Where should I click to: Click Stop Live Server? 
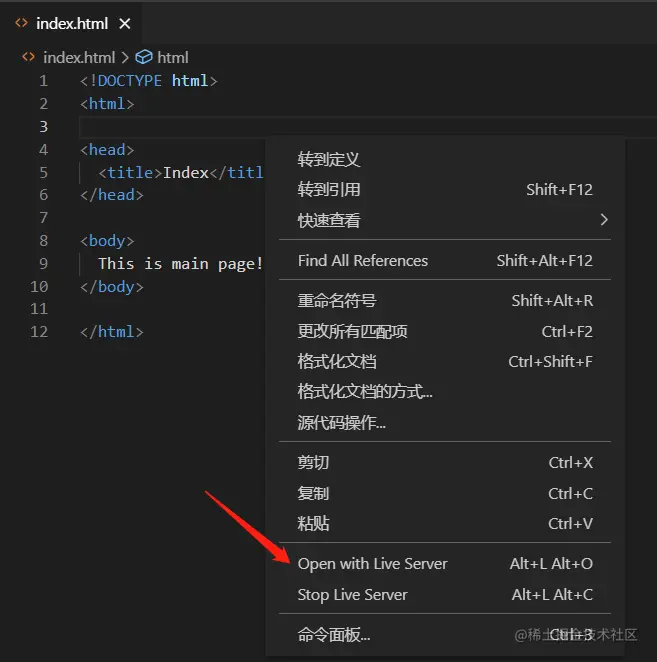click(x=445, y=594)
